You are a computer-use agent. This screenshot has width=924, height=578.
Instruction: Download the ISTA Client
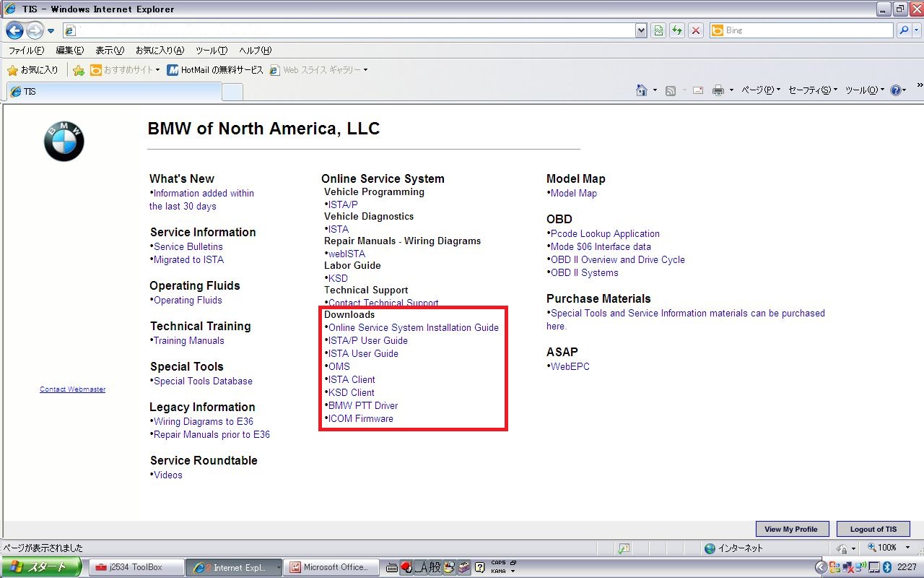click(352, 379)
